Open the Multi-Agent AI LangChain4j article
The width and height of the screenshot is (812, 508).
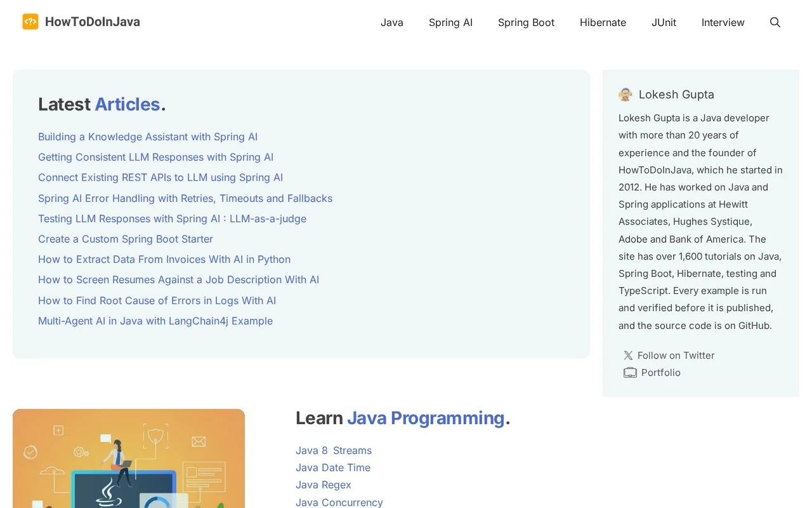[x=155, y=321]
